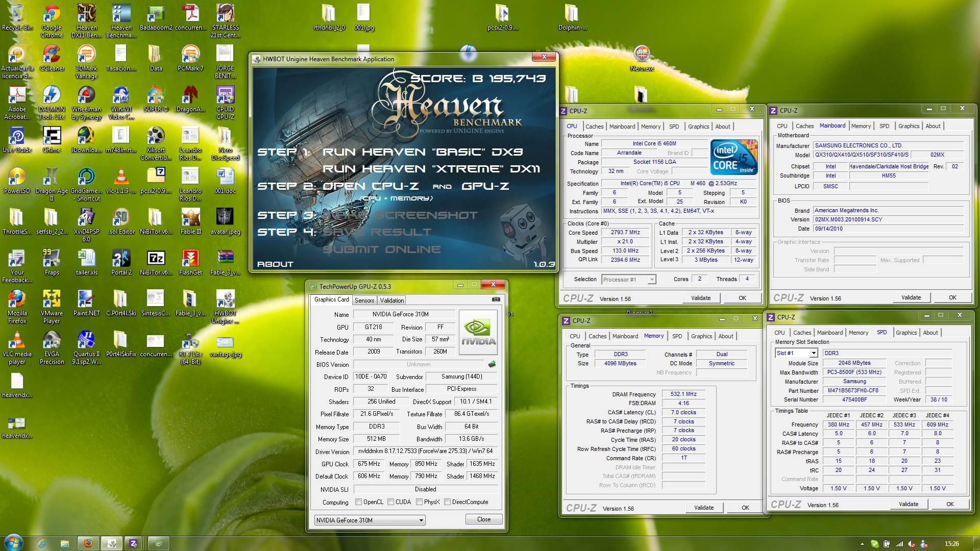Screen dimensions: 980x551
Task: Open the 3DMark Vantage desktop icon
Action: [86, 62]
